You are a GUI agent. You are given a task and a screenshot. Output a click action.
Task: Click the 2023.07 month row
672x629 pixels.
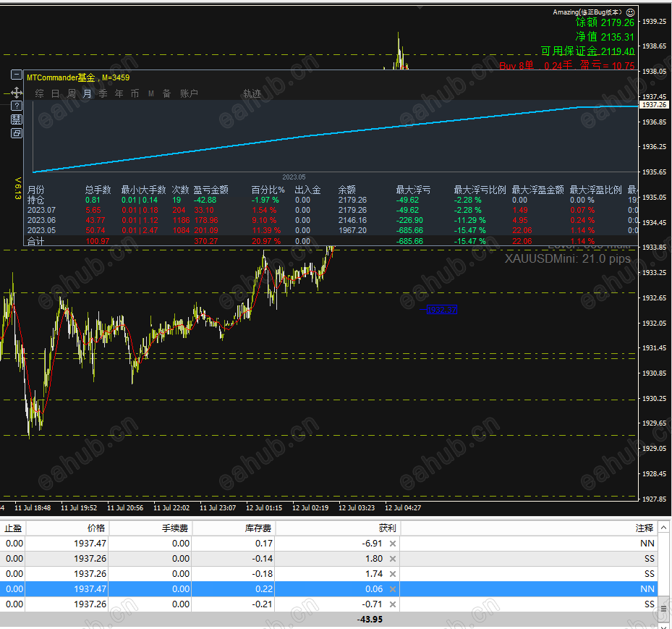click(x=332, y=210)
